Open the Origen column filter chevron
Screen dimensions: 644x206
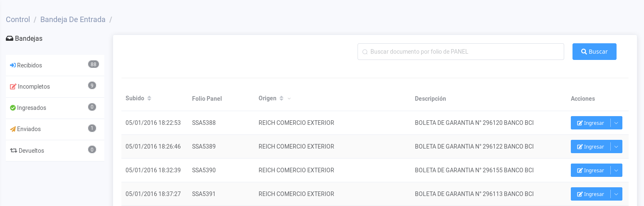(x=289, y=99)
